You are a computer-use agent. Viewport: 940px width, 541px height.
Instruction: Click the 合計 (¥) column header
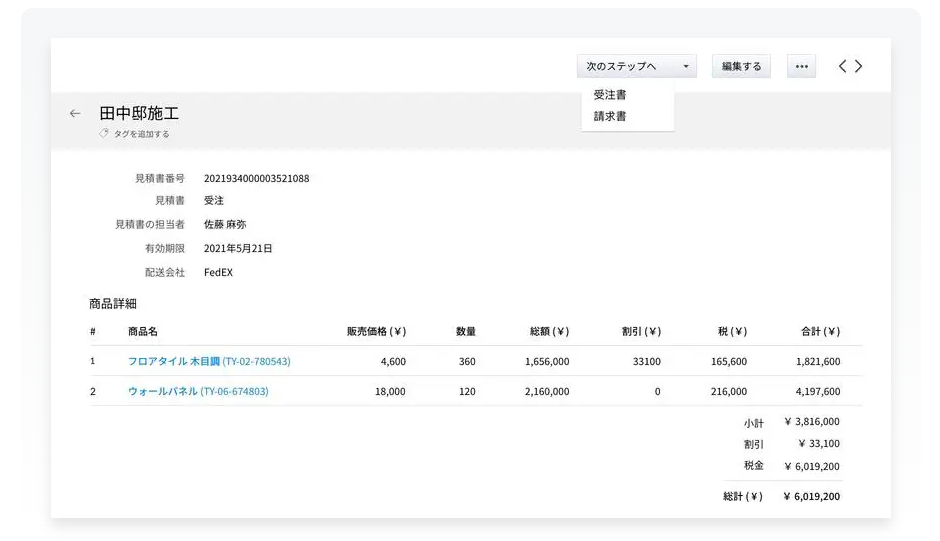tap(819, 331)
